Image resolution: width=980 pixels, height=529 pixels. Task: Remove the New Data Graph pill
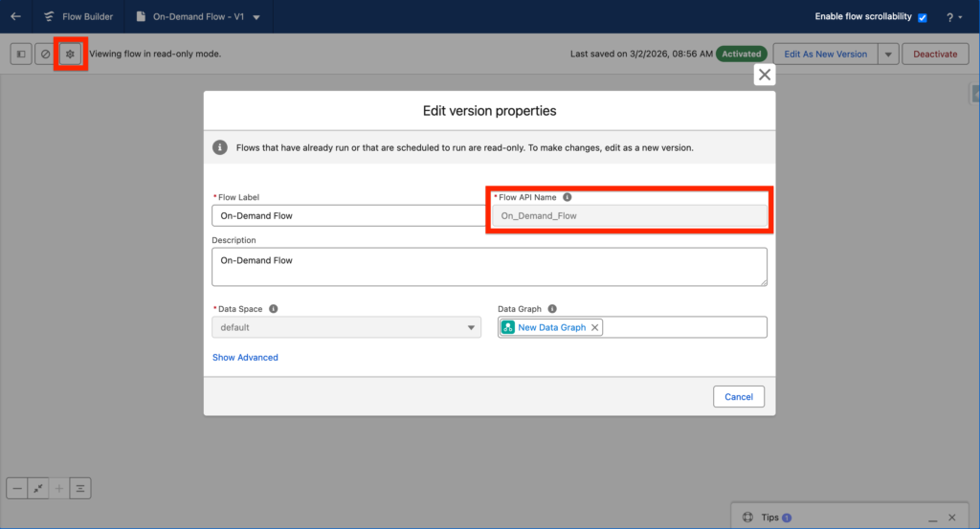[x=594, y=327]
